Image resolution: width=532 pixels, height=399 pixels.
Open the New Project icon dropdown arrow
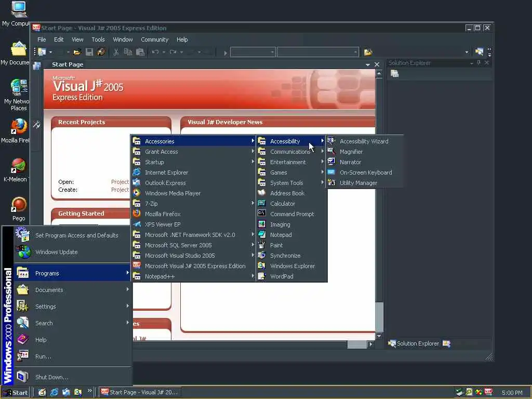point(51,52)
